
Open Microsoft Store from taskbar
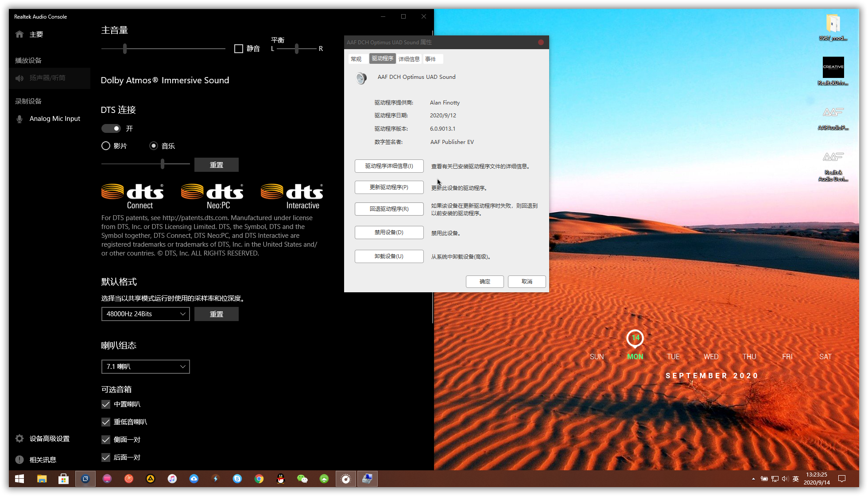pyautogui.click(x=63, y=479)
